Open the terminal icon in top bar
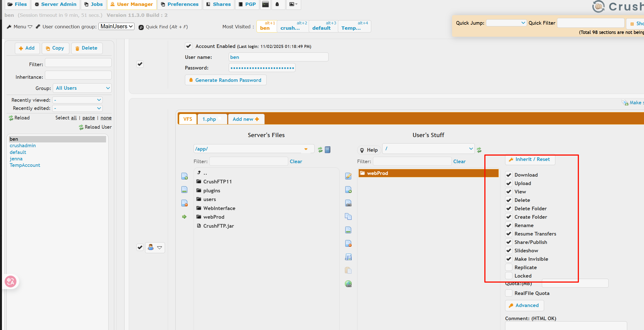The width and height of the screenshot is (644, 330). [x=265, y=4]
